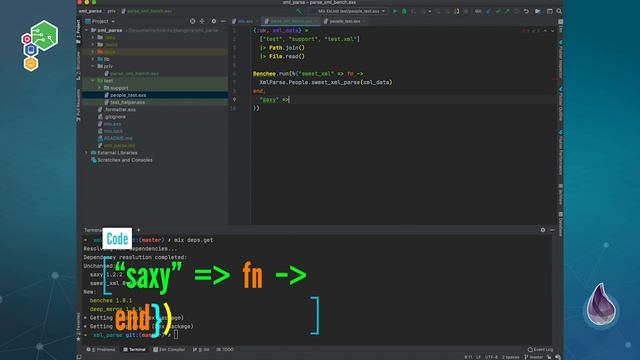Viewport: 640px width, 360px height.
Task: Click the LF line separator in status bar
Action: coord(478,357)
